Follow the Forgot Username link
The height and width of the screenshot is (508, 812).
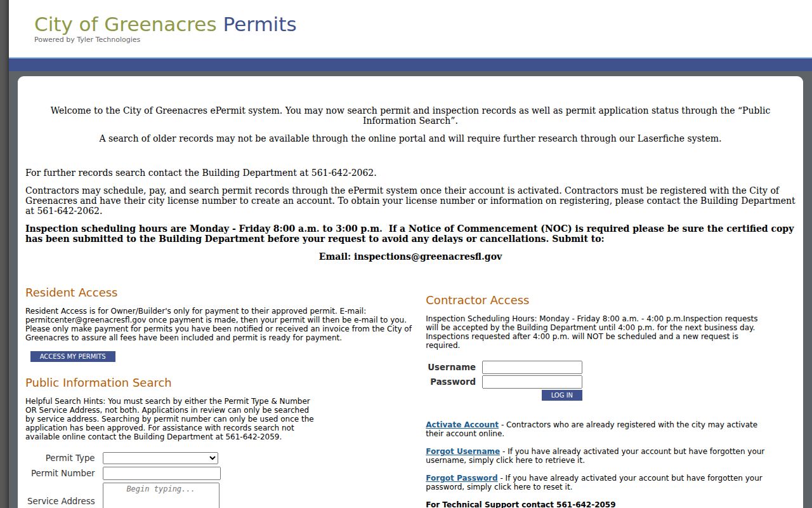(462, 451)
